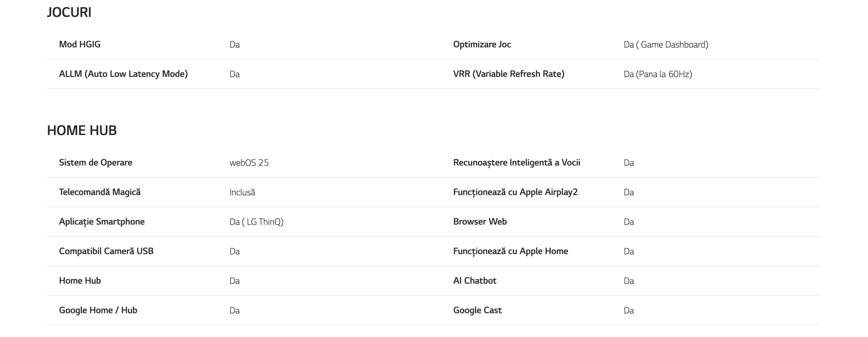868x337 pixels.
Task: Click the 'Da ( LG ThinQ)' value
Action: point(256,222)
